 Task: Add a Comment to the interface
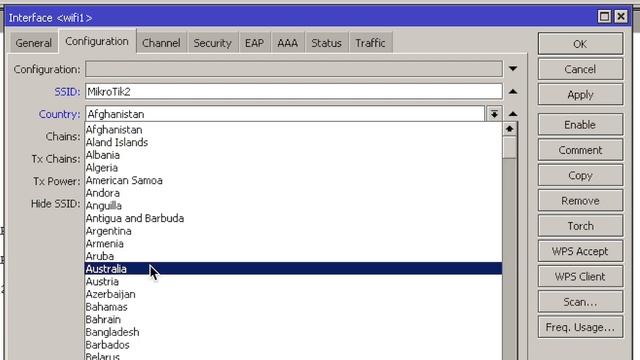[580, 150]
